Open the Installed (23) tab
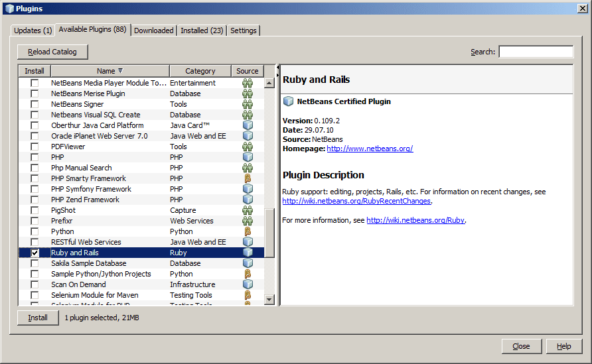 [x=202, y=30]
